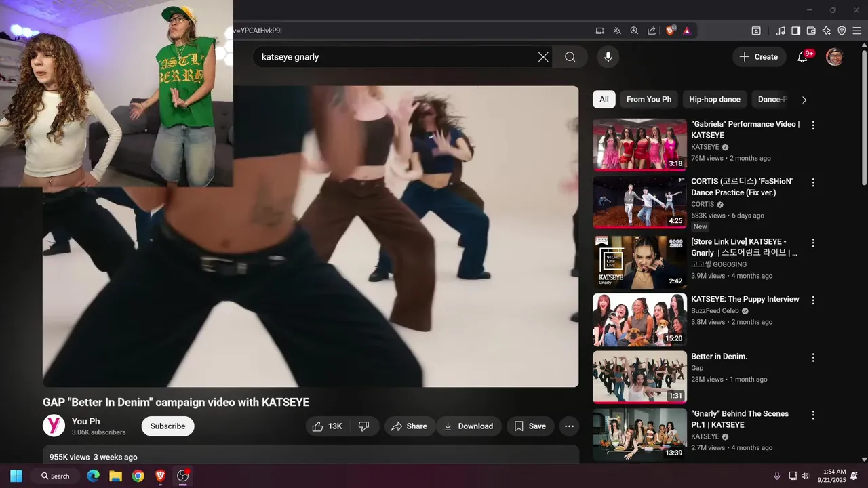Start voice search with the microphone icon
Screen dimensions: 868x488
[x=608, y=57]
